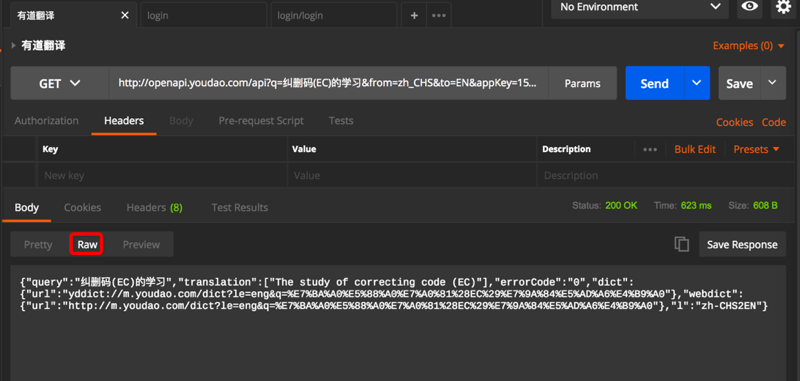
Task: Click the Size 608 B value
Action: (x=765, y=206)
